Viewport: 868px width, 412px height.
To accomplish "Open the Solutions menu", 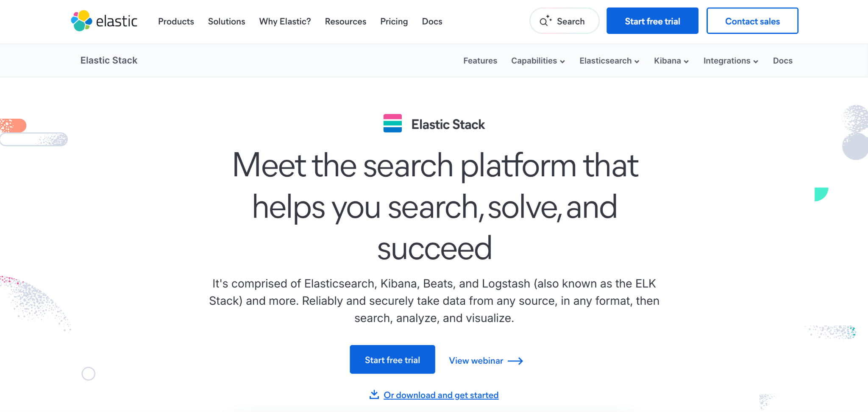I will point(226,21).
